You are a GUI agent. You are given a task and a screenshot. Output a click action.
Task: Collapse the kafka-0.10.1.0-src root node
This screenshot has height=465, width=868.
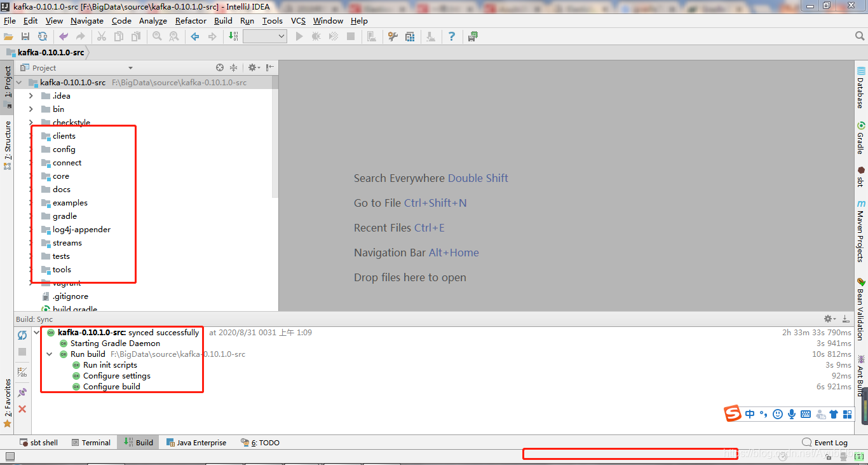18,82
